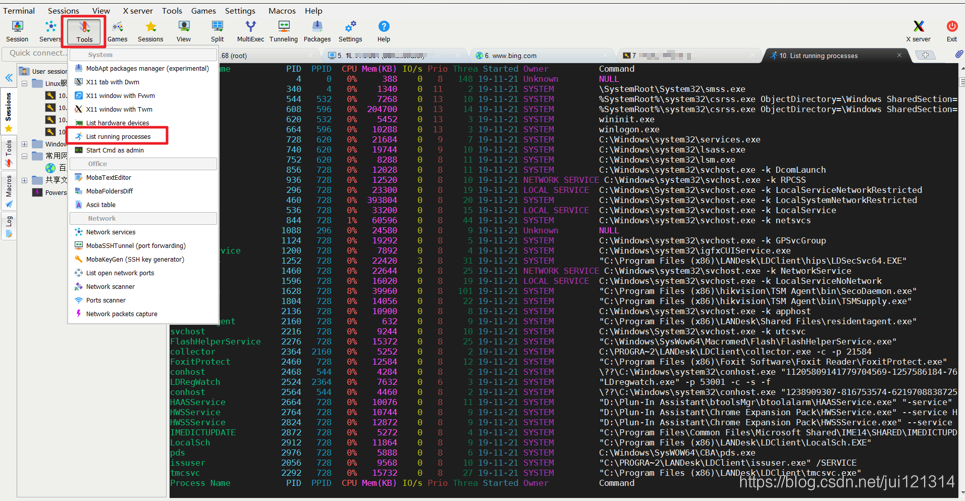Choose X11 window with Twm
The height and width of the screenshot is (501, 965).
(x=142, y=109)
